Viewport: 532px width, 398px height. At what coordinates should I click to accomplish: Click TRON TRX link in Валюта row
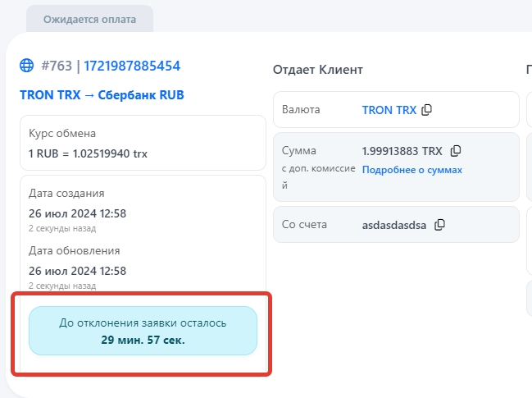click(389, 110)
